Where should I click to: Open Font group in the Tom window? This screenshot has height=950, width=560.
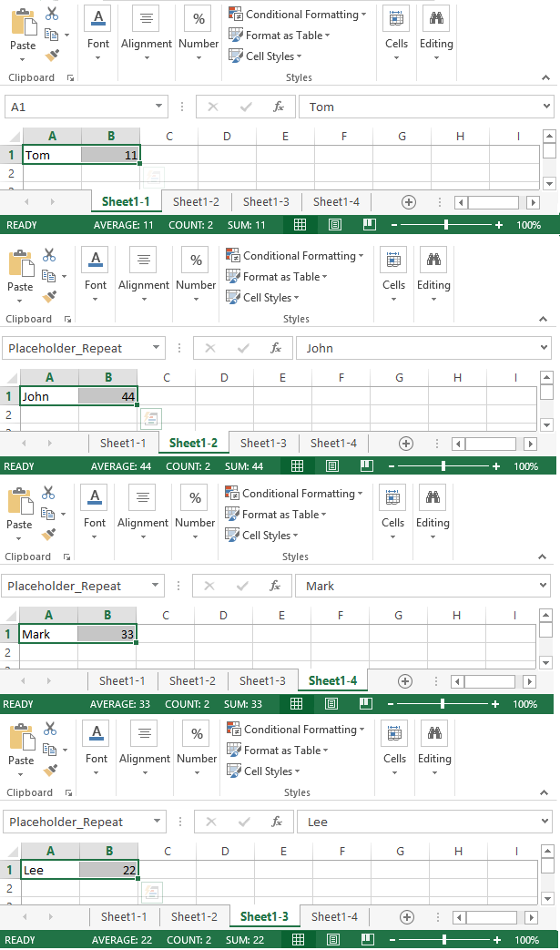coord(98,34)
